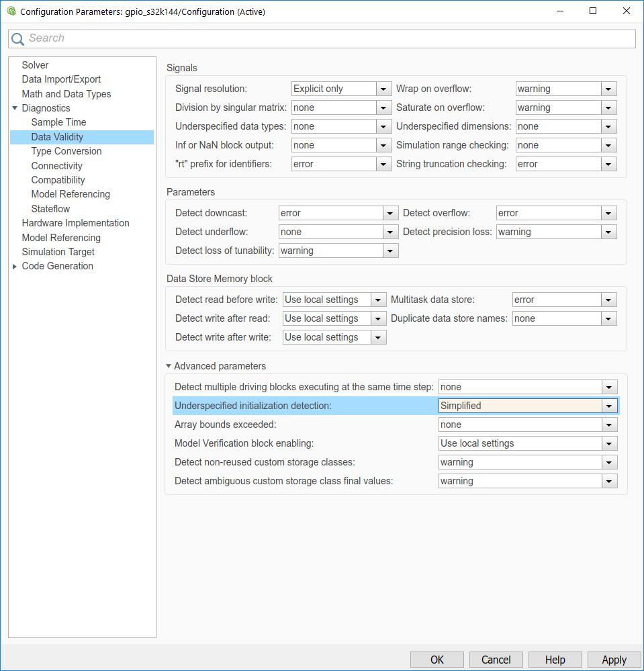Select Solver in the category tree
Viewport: 644px width, 671px height.
(35, 65)
